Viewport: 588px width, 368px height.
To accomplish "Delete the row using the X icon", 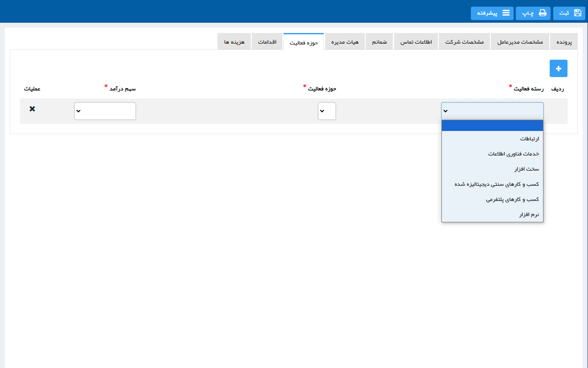I will (32, 109).
